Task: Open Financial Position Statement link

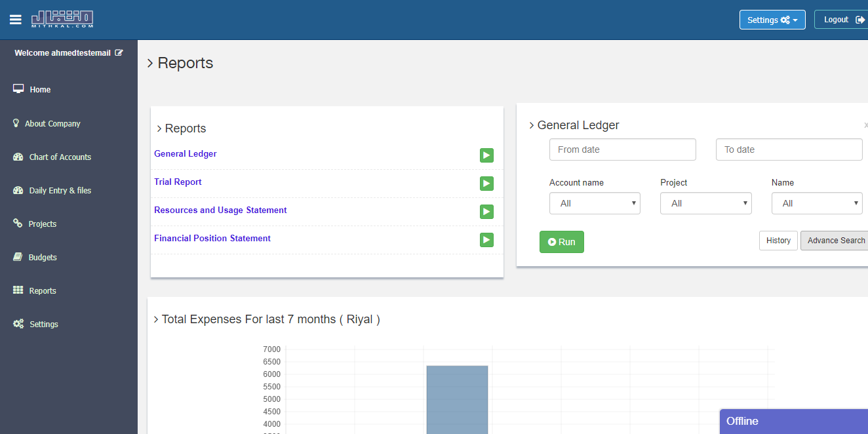Action: click(x=212, y=238)
